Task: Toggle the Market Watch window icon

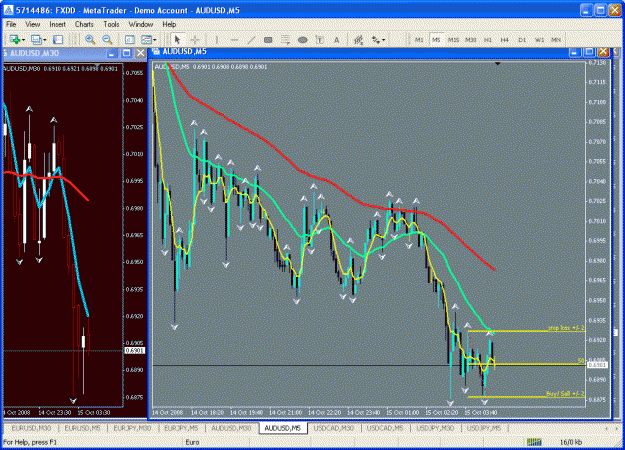Action: [x=58, y=39]
